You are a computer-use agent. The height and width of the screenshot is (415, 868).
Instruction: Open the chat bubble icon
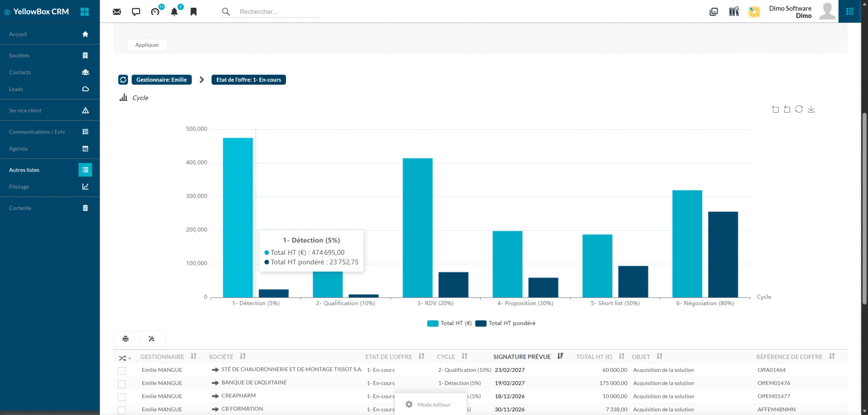click(136, 12)
